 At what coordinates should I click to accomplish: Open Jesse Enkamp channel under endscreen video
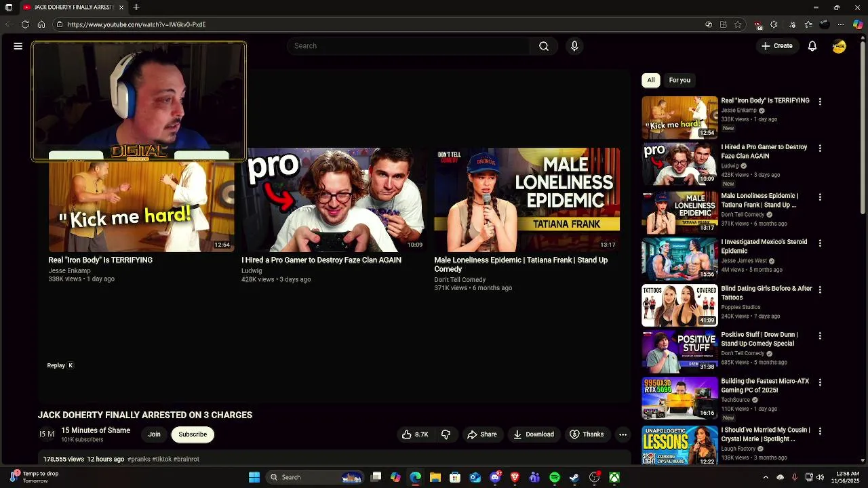click(x=69, y=270)
